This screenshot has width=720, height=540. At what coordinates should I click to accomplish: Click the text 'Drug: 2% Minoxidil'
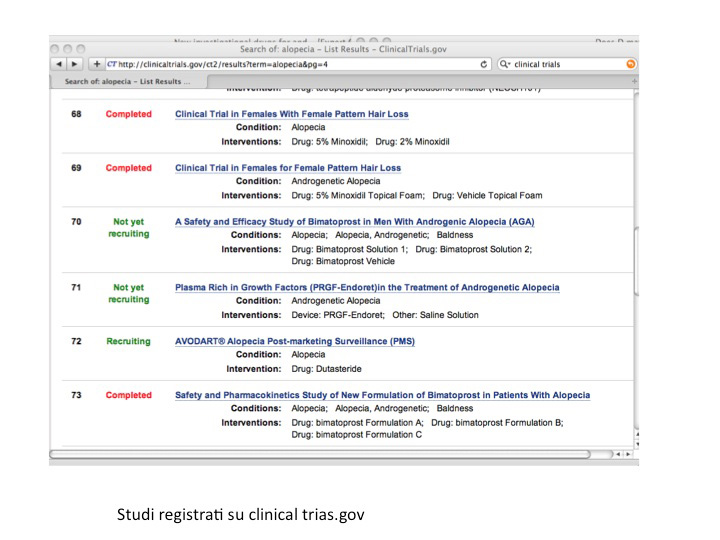(412, 142)
